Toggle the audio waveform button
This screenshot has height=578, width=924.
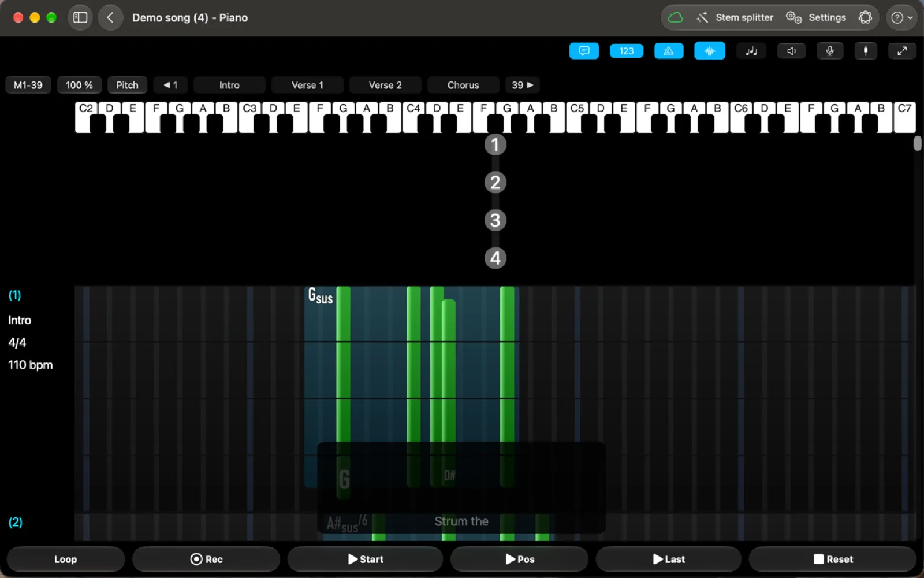[x=710, y=51]
